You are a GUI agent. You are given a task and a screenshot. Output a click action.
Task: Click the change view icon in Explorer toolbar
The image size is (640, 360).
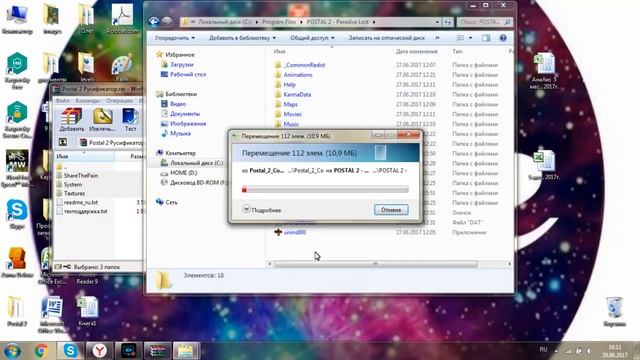click(x=460, y=38)
